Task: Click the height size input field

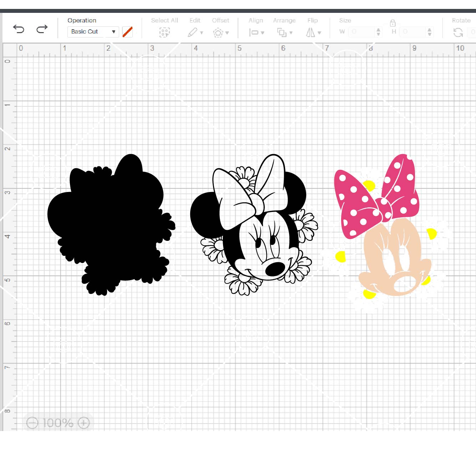Action: [x=413, y=32]
